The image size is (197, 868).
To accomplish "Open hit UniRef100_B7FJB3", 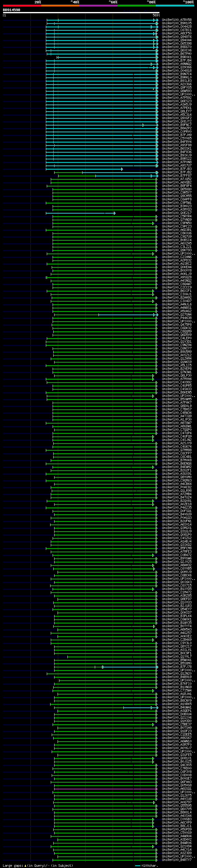I will pos(177,169).
